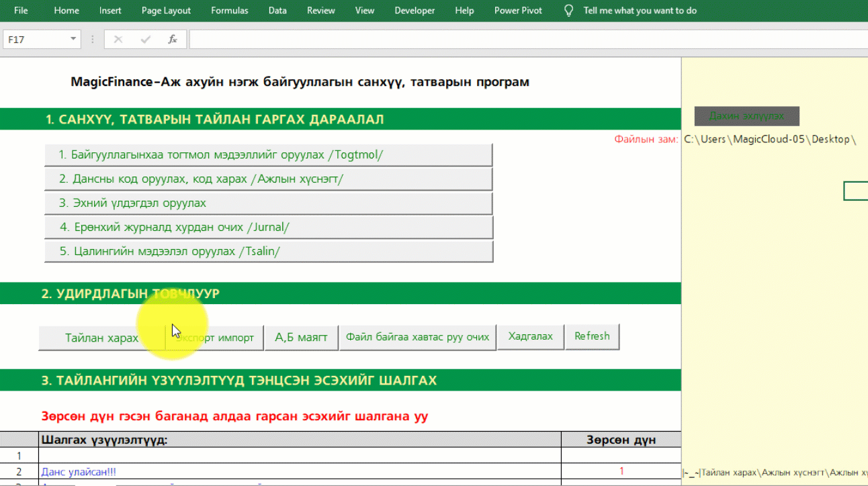
Task: Click the formula bar Enter checkmark icon
Action: click(144, 38)
